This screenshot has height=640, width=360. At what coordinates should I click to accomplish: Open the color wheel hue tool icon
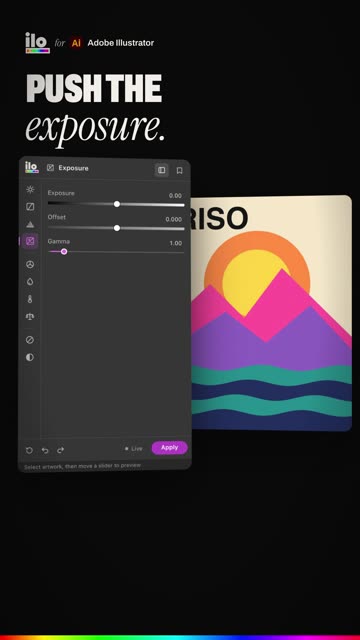[x=30, y=264]
